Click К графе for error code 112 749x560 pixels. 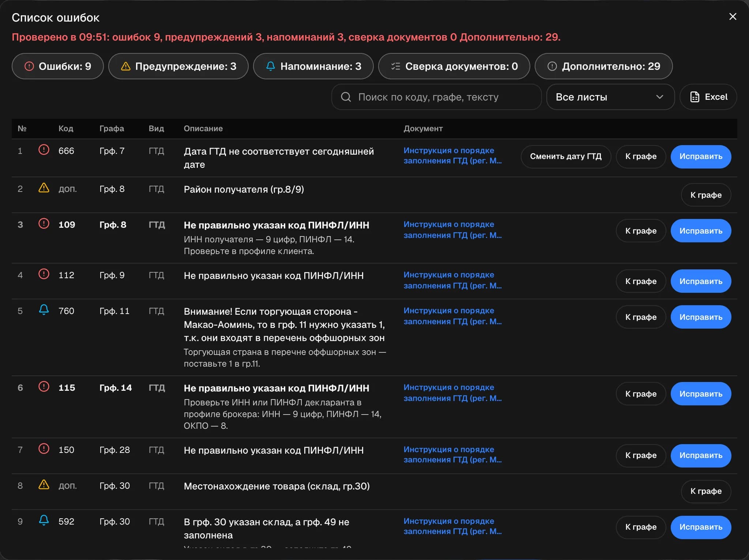coord(641,281)
